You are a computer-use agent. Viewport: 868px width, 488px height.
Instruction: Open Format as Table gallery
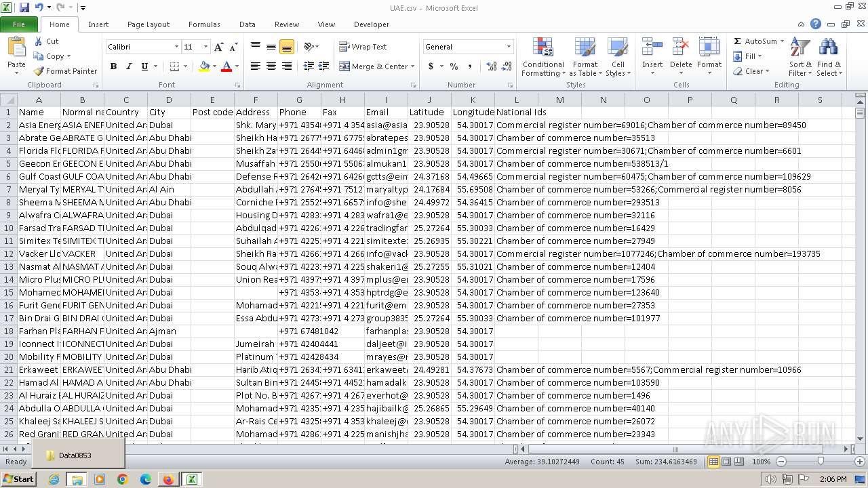click(x=585, y=58)
